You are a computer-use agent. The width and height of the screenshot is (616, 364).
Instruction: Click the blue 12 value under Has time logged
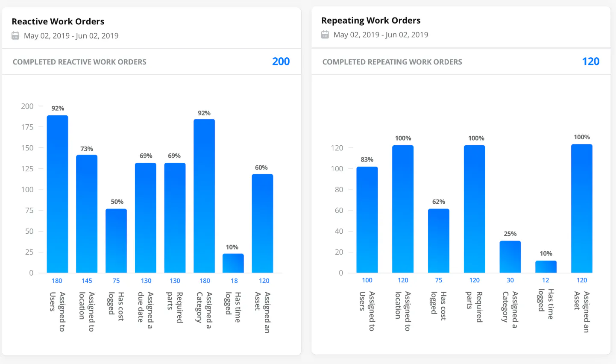[x=546, y=280]
